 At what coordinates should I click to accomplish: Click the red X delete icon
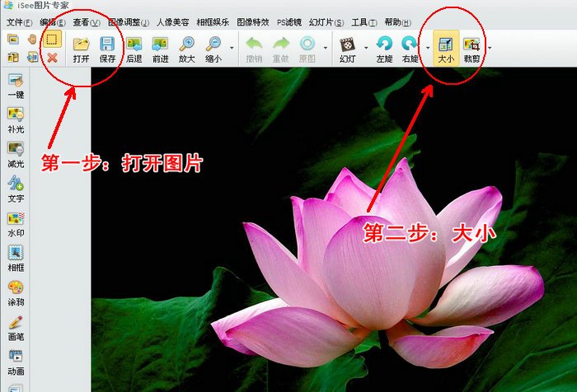pyautogui.click(x=52, y=57)
